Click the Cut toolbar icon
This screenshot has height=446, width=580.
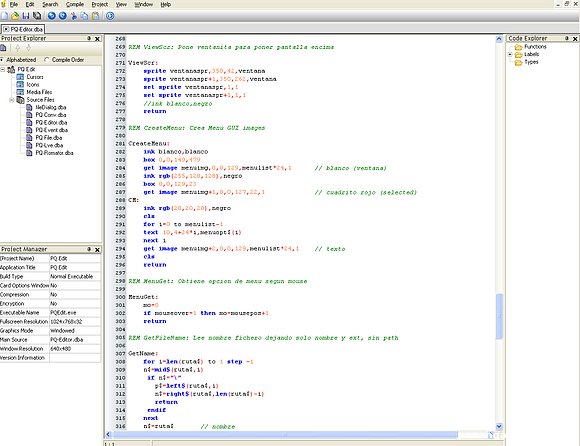[74, 16]
